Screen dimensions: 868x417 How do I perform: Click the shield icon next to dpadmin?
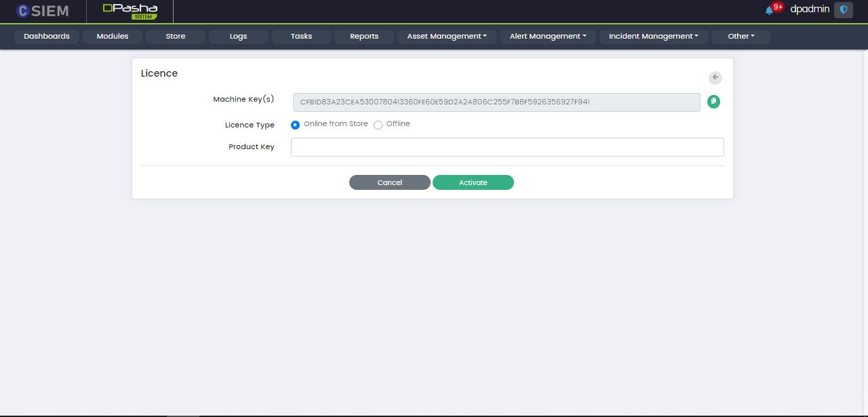(844, 10)
